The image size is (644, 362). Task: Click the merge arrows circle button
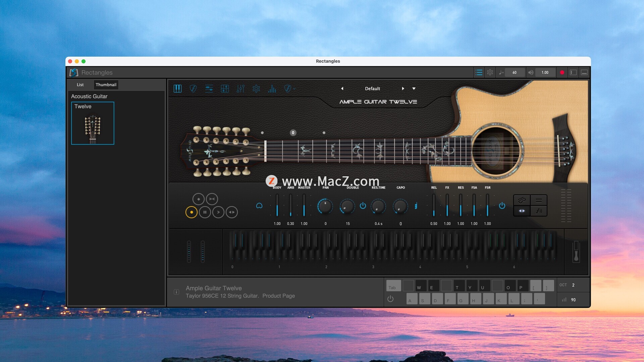tap(212, 199)
